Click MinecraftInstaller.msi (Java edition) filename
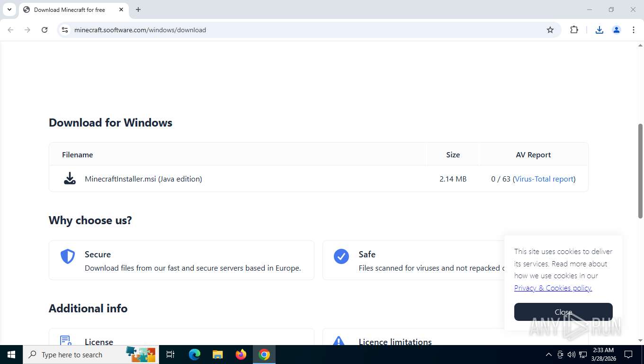Image resolution: width=644 pixels, height=364 pixels. point(143,179)
